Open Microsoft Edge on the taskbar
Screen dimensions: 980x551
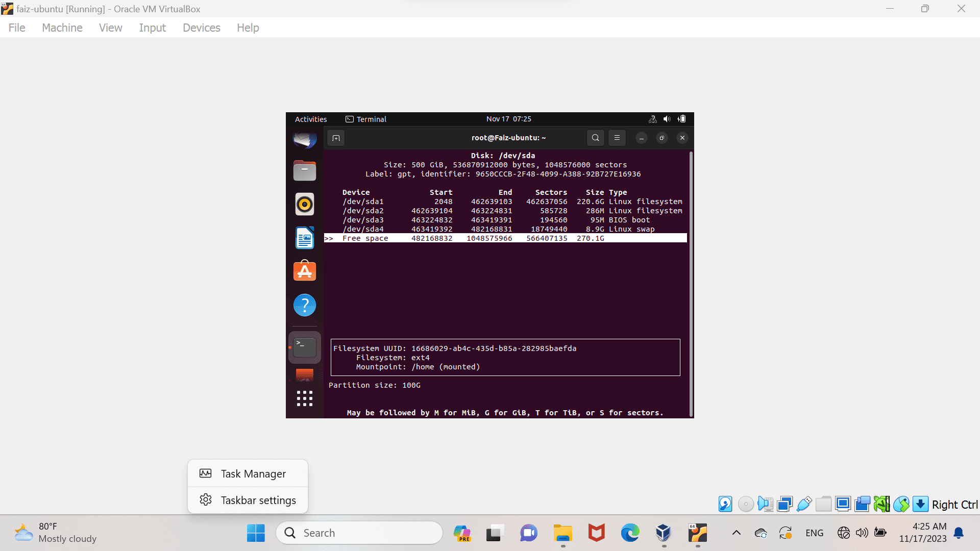point(630,533)
